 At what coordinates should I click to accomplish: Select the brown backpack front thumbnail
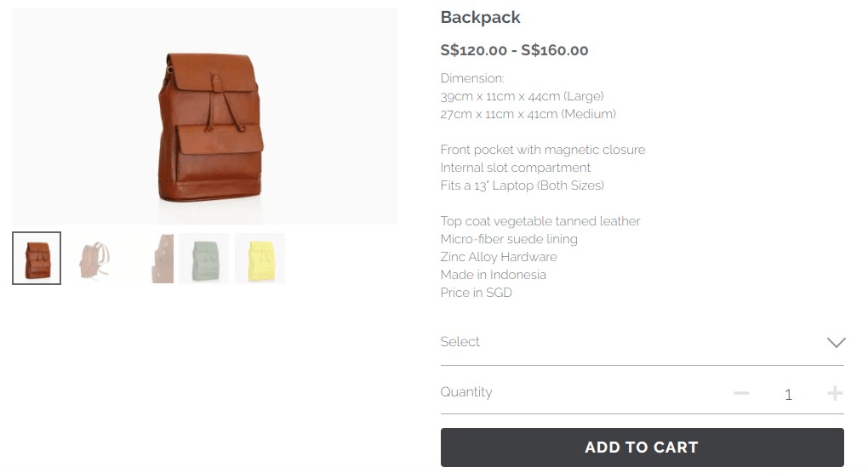tap(37, 258)
